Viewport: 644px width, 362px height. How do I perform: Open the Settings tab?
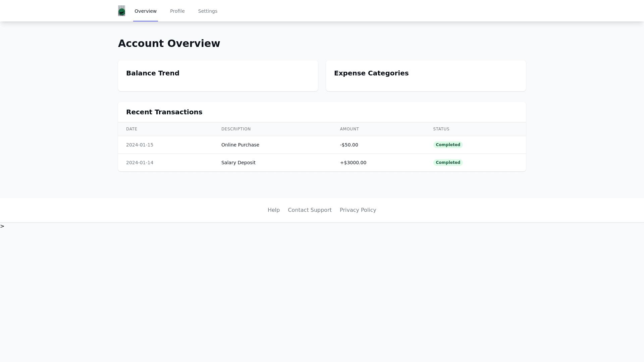click(208, 11)
